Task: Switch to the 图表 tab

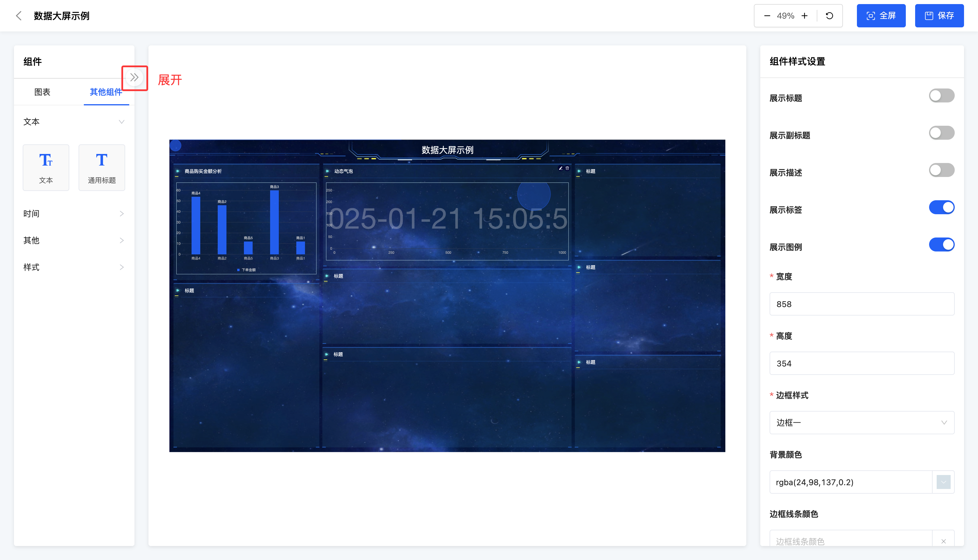Action: point(42,92)
